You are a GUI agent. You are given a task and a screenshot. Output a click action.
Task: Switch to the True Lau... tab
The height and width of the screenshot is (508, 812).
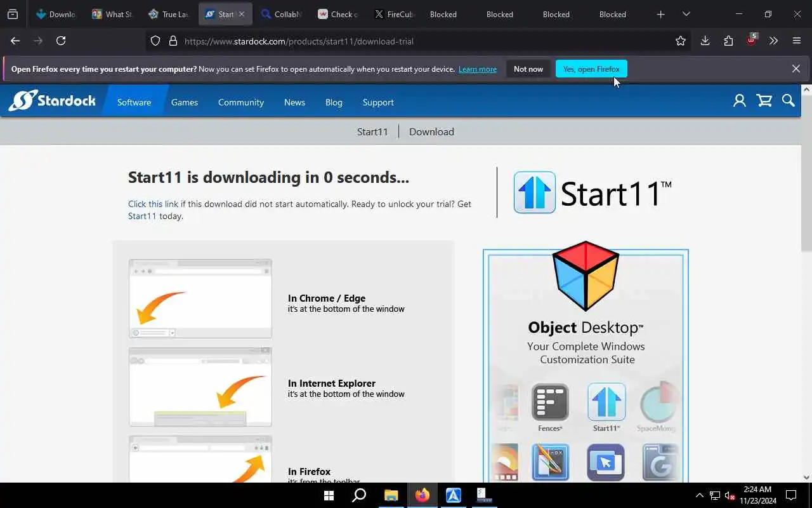click(169, 14)
